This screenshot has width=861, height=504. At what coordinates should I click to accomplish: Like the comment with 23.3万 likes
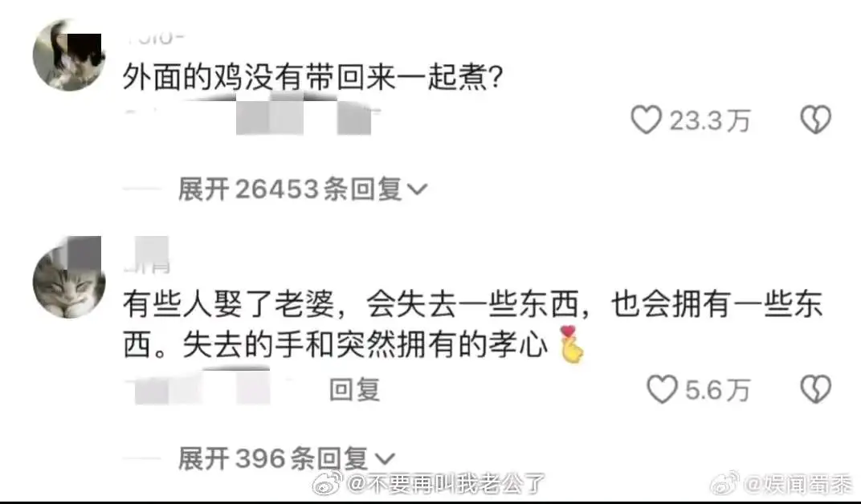point(646,120)
